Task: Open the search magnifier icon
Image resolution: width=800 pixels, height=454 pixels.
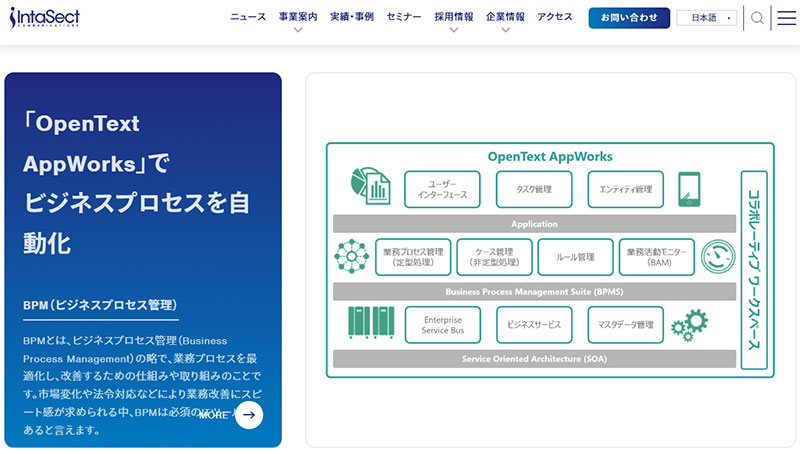Action: [757, 18]
